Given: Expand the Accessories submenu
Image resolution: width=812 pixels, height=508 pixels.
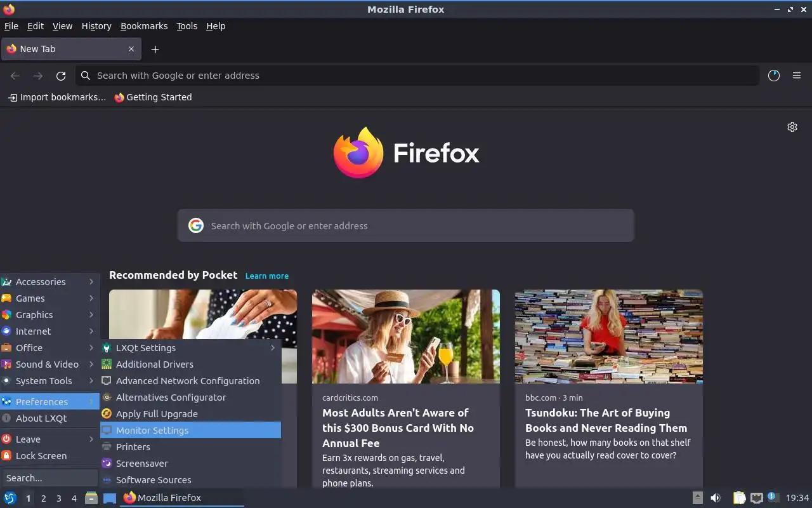Looking at the screenshot, I should [x=49, y=282].
